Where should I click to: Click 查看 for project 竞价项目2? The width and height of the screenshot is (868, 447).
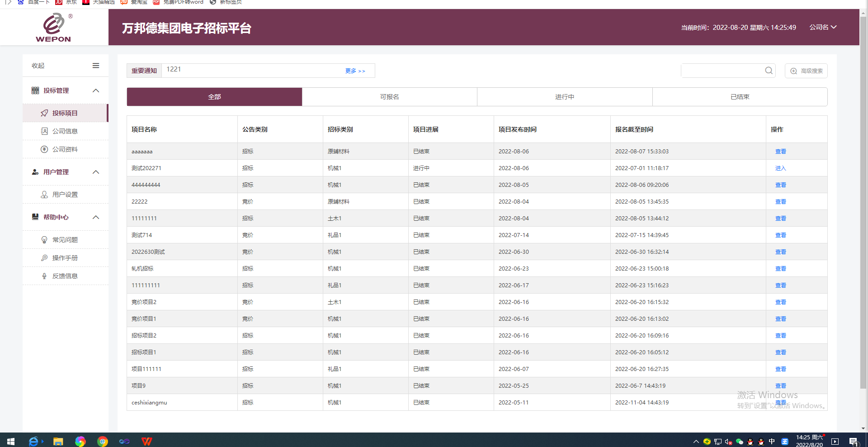[780, 302]
